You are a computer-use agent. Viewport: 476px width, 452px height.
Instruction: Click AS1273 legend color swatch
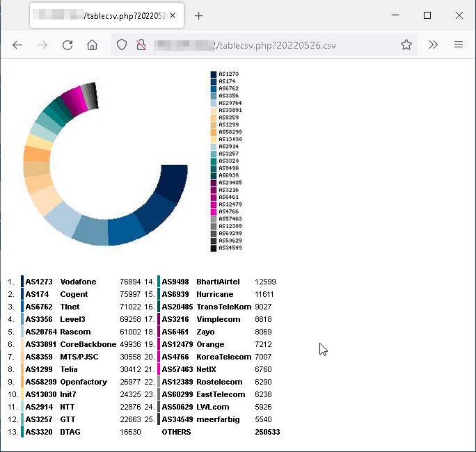click(214, 74)
